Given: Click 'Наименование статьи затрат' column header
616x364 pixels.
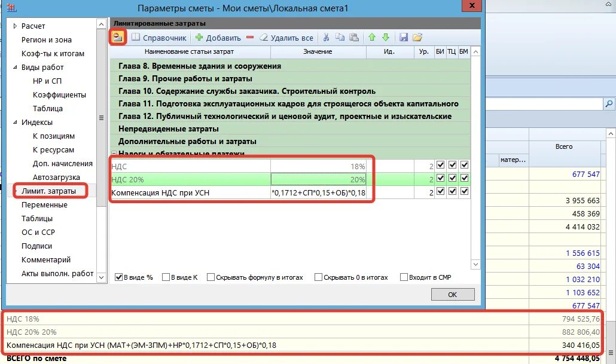Looking at the screenshot, I should point(190,52).
